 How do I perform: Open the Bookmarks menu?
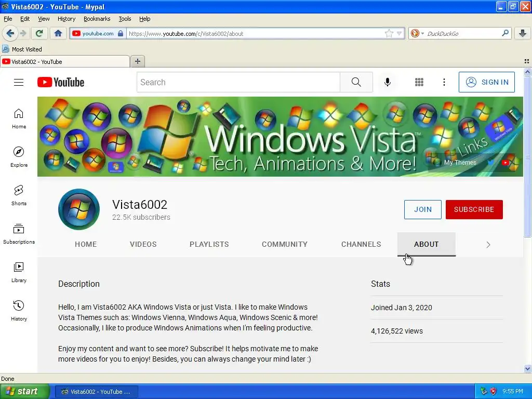(x=97, y=19)
